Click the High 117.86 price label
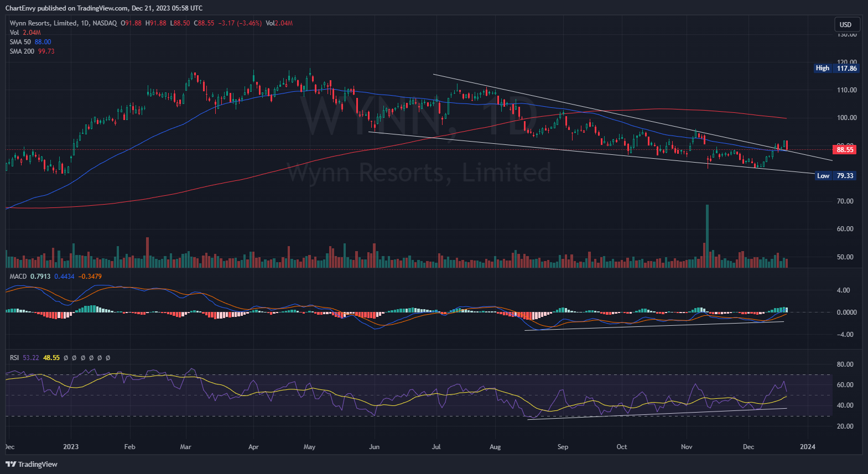Screen dimensions: 868x474 [836, 68]
